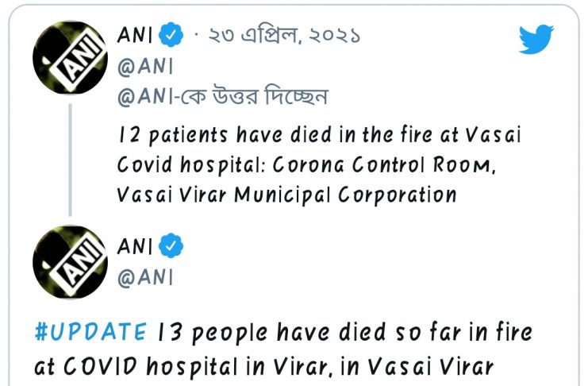Click the vertical thread line connecting the tweets
The width and height of the screenshot is (588, 386).
pos(69,160)
